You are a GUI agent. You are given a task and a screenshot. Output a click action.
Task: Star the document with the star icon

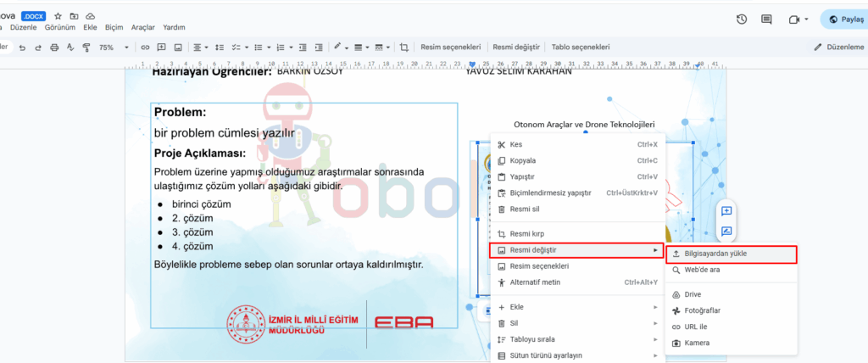(x=58, y=17)
